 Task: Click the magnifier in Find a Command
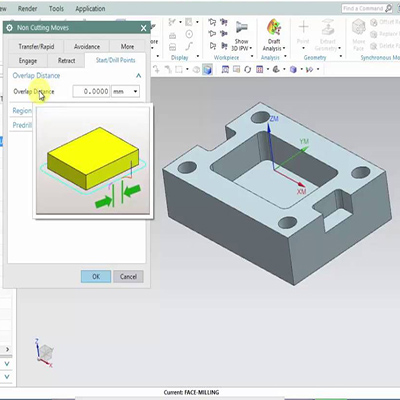pos(388,8)
